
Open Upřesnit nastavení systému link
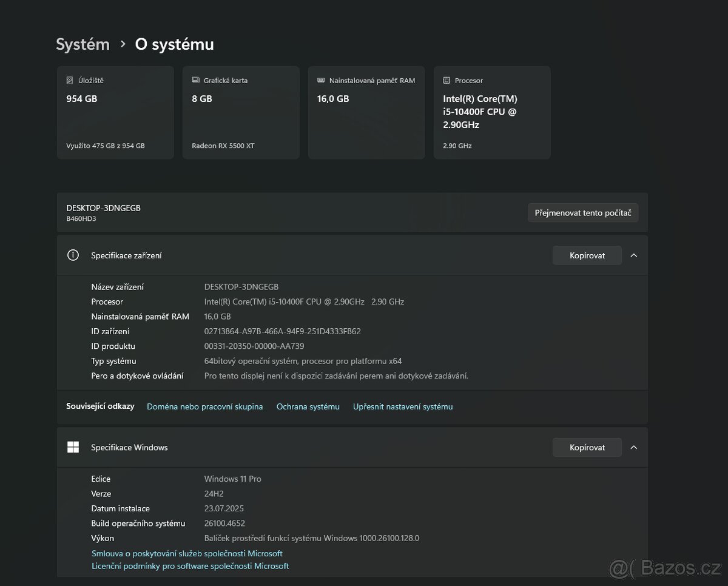pos(403,406)
